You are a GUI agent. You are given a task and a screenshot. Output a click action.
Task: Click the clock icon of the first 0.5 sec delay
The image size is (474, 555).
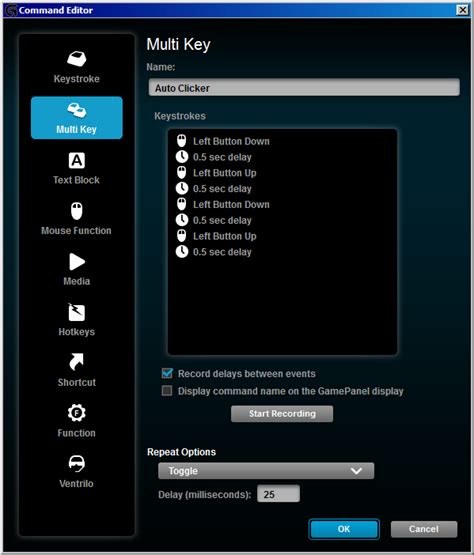click(182, 156)
